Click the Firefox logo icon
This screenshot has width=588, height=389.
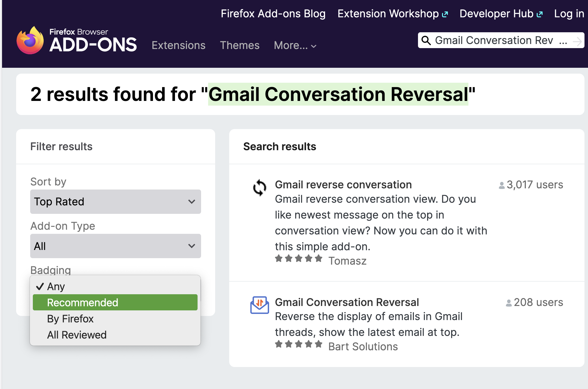[30, 41]
